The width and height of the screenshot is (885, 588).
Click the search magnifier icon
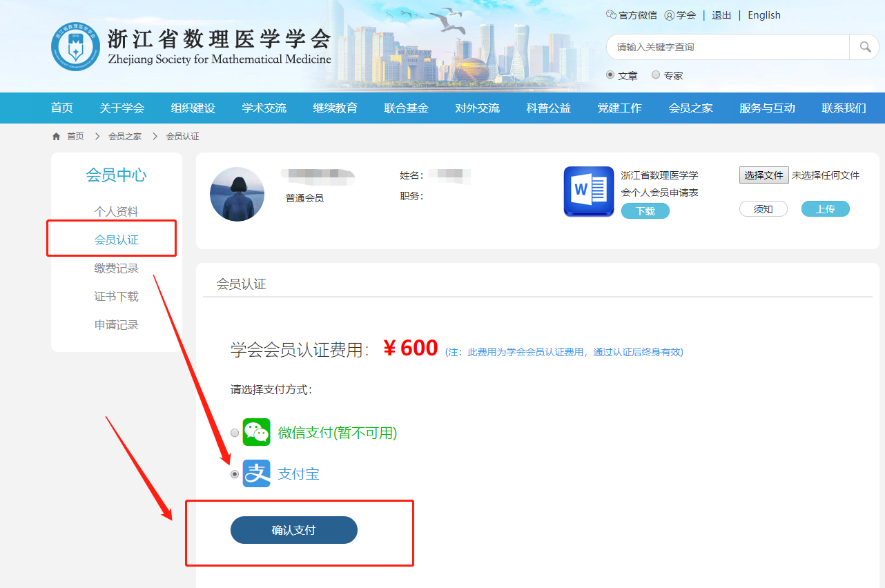(x=864, y=46)
